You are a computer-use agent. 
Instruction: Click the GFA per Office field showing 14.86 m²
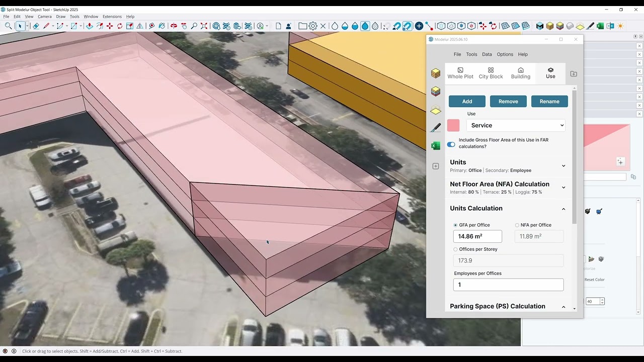coord(477,236)
